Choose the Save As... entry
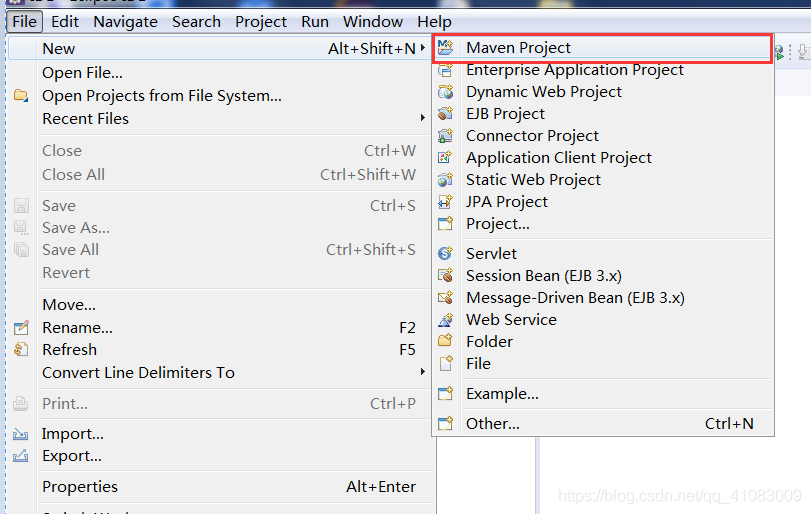 pyautogui.click(x=220, y=228)
